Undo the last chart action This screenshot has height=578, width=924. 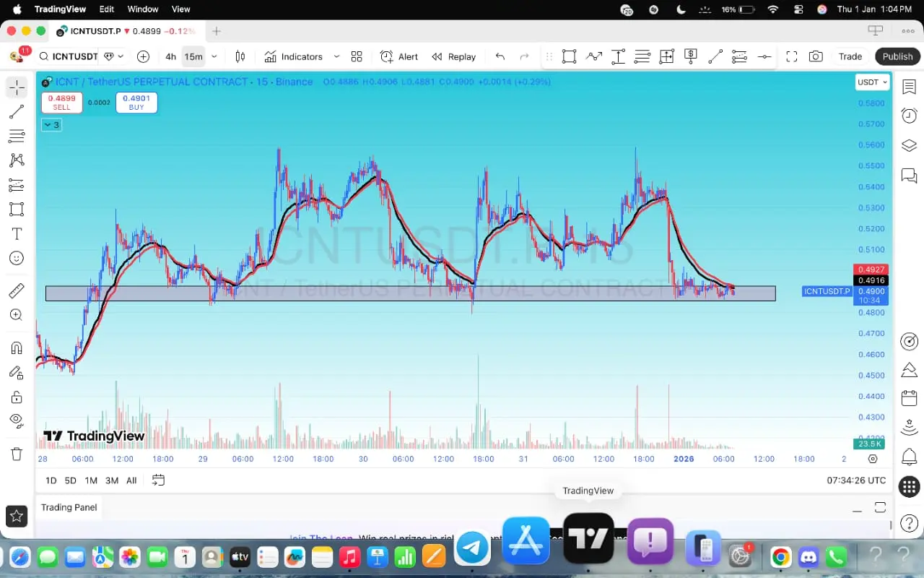[500, 56]
